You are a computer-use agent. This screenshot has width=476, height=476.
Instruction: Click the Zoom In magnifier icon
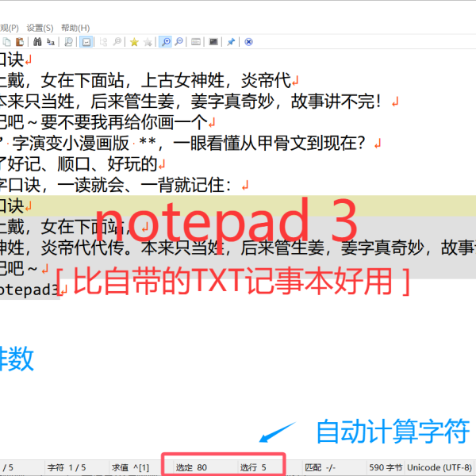click(165, 42)
